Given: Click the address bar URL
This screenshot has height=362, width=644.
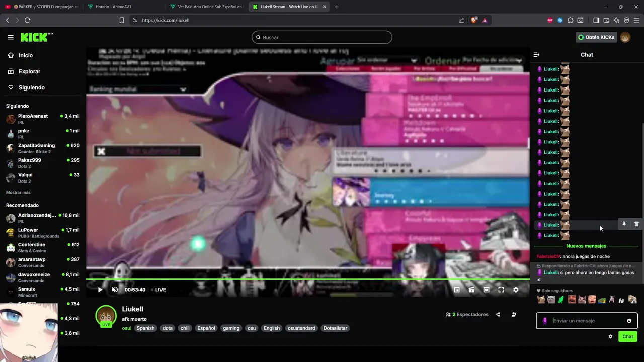Looking at the screenshot, I should click(166, 20).
